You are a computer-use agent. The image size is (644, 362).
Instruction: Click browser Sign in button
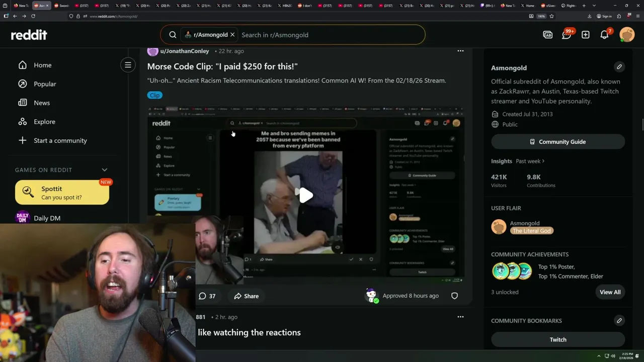pos(604,16)
